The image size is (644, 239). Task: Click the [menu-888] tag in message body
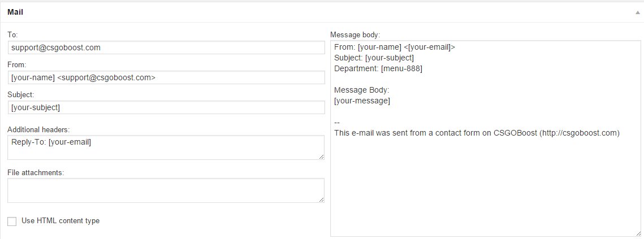coord(402,69)
